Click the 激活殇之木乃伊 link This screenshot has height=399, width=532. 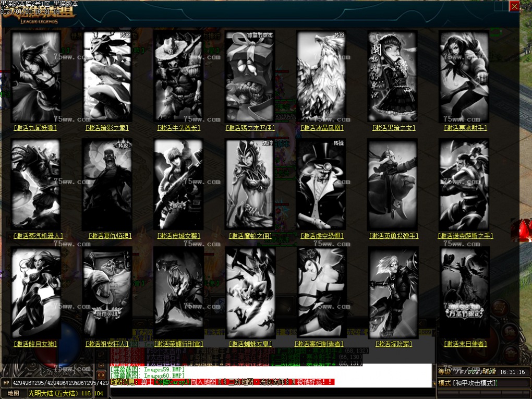(x=250, y=128)
